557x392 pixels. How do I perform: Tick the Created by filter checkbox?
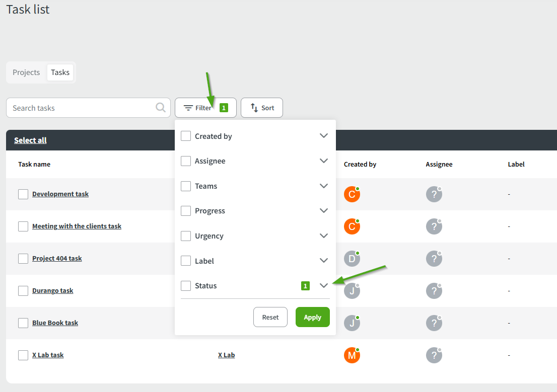pyautogui.click(x=186, y=136)
